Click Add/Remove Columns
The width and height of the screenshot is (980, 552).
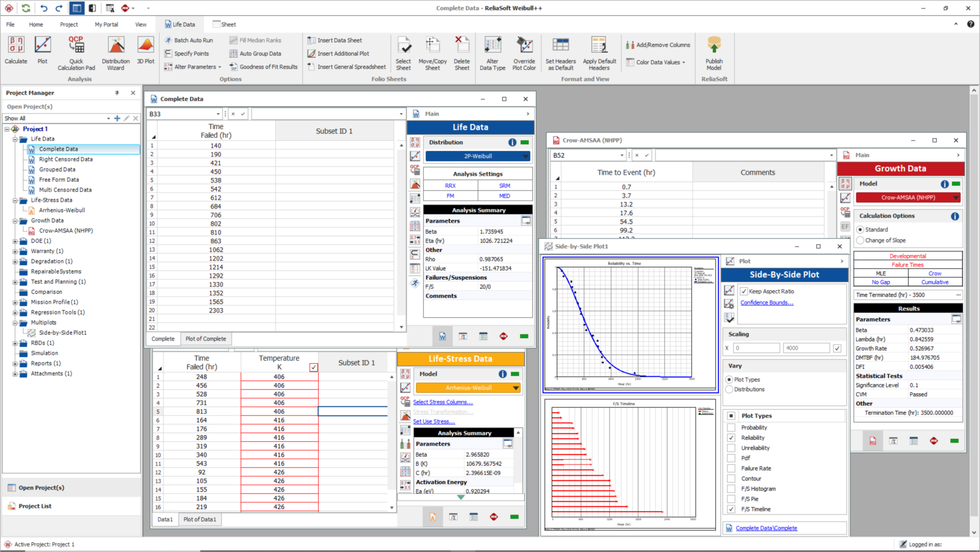(658, 45)
